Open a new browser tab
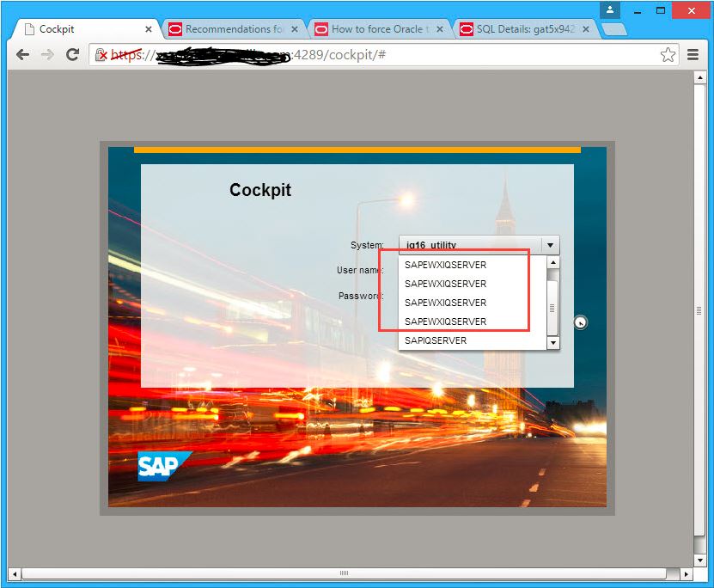This screenshot has width=714, height=588. coord(613,29)
